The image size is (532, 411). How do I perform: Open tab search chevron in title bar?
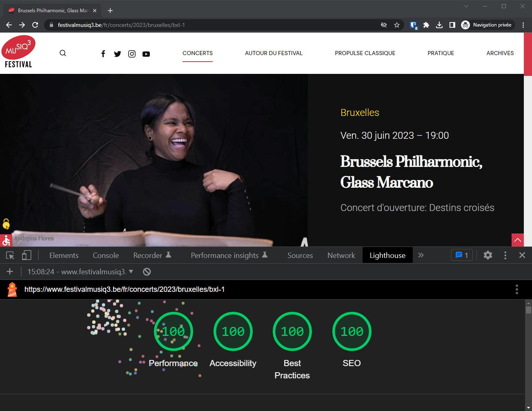pos(466,6)
